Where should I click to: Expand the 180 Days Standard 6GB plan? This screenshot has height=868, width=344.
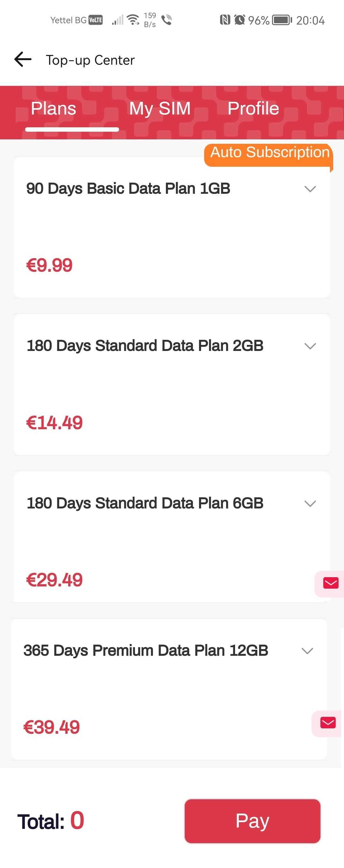tap(310, 503)
